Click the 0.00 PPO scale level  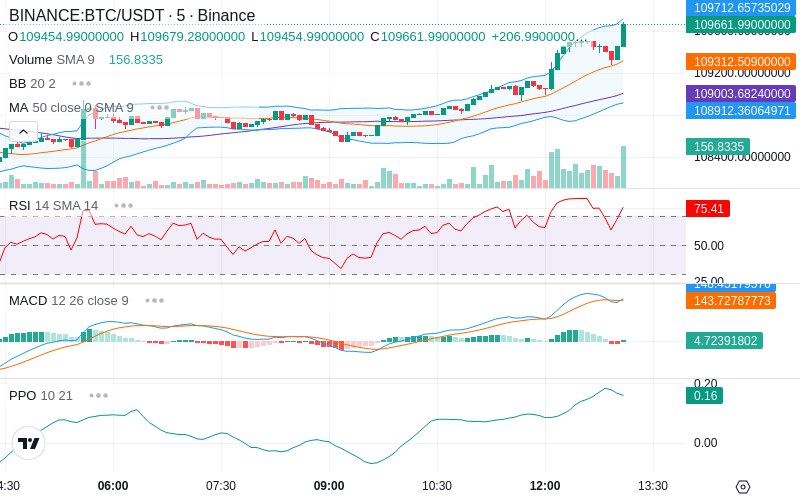point(706,442)
